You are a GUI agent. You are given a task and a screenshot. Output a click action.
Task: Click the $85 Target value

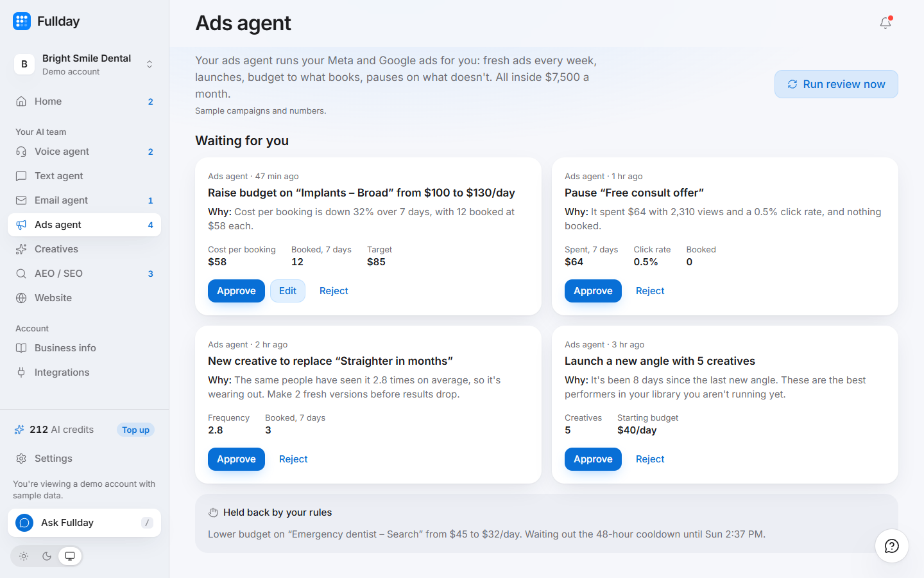[x=376, y=262]
